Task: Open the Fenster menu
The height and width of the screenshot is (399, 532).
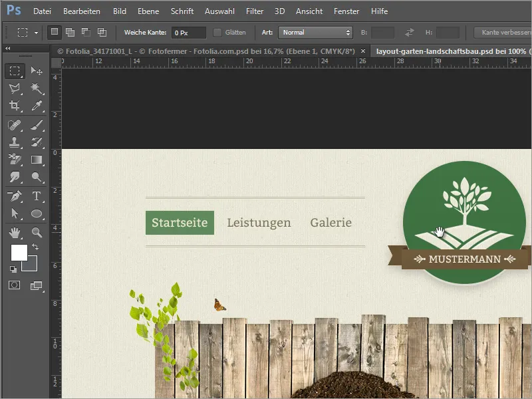Action: [346, 11]
